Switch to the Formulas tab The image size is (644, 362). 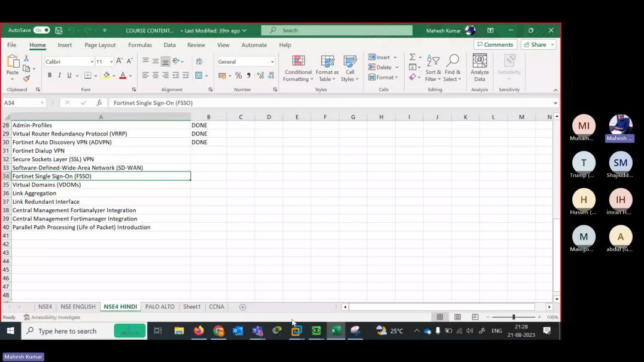coord(139,45)
